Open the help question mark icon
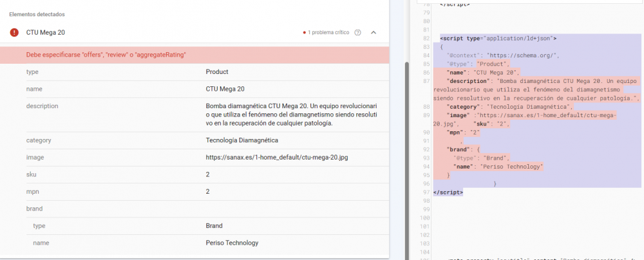This screenshot has width=644, height=260. (x=357, y=32)
